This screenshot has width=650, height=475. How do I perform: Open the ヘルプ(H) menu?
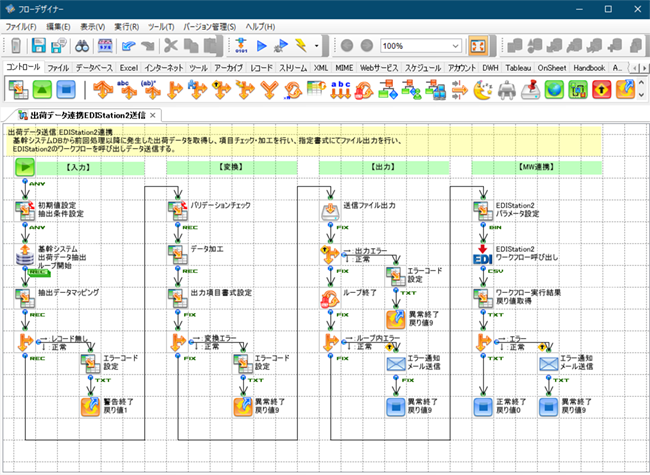tap(260, 27)
